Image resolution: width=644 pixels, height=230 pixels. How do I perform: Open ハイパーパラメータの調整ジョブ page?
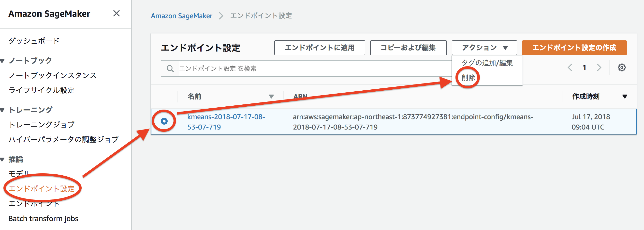[63, 139]
